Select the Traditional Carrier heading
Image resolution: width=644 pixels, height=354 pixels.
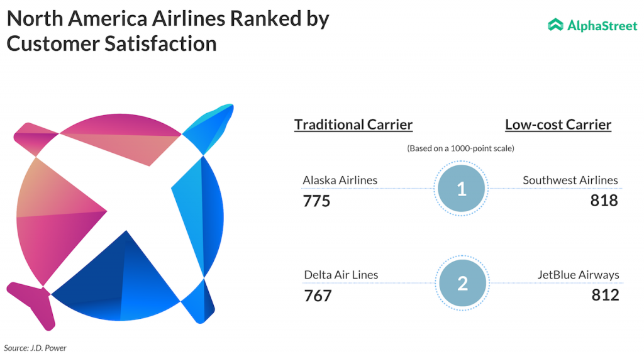click(353, 124)
